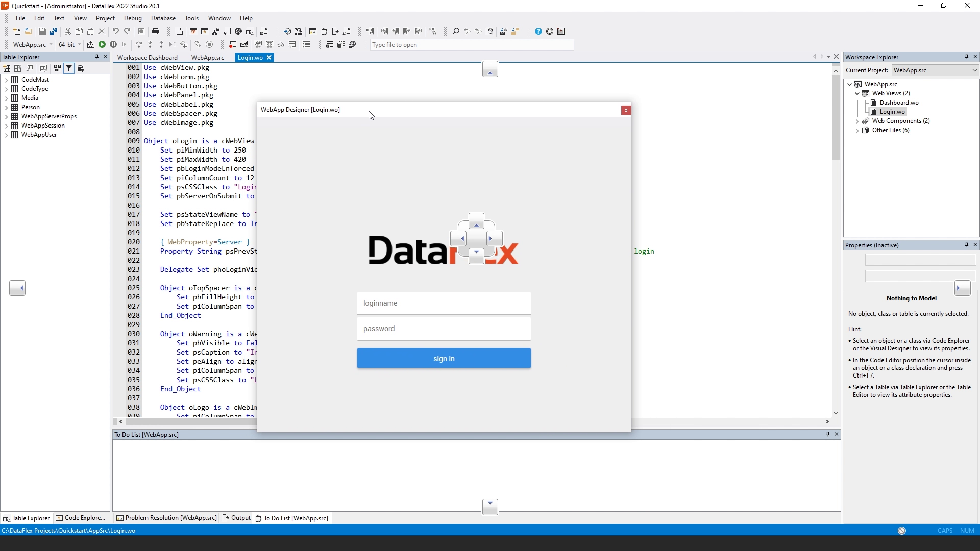The width and height of the screenshot is (980, 551).
Task: Click the Toggle breakpoint red dot icon
Action: tap(233, 44)
